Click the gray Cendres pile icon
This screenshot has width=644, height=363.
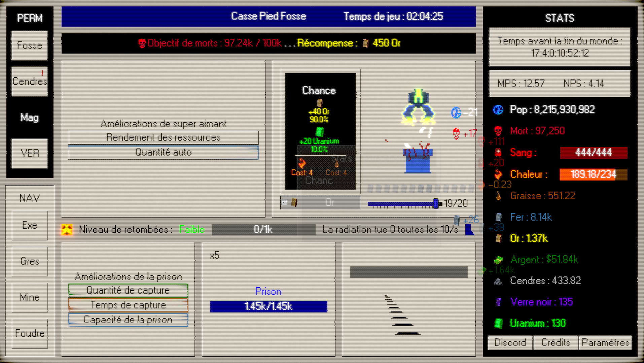click(x=498, y=281)
